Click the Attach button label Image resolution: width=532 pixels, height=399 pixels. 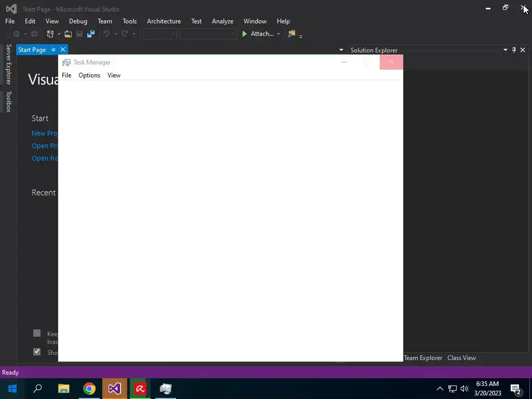[262, 34]
